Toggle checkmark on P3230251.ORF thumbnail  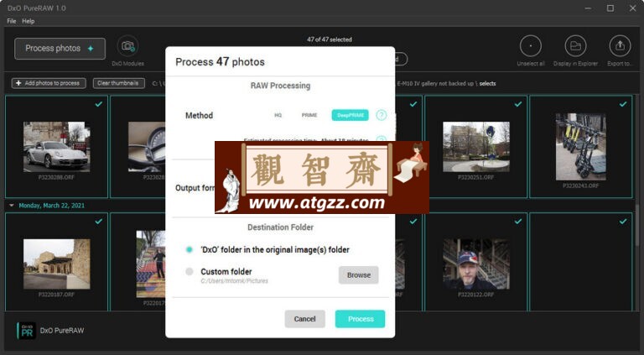click(518, 104)
